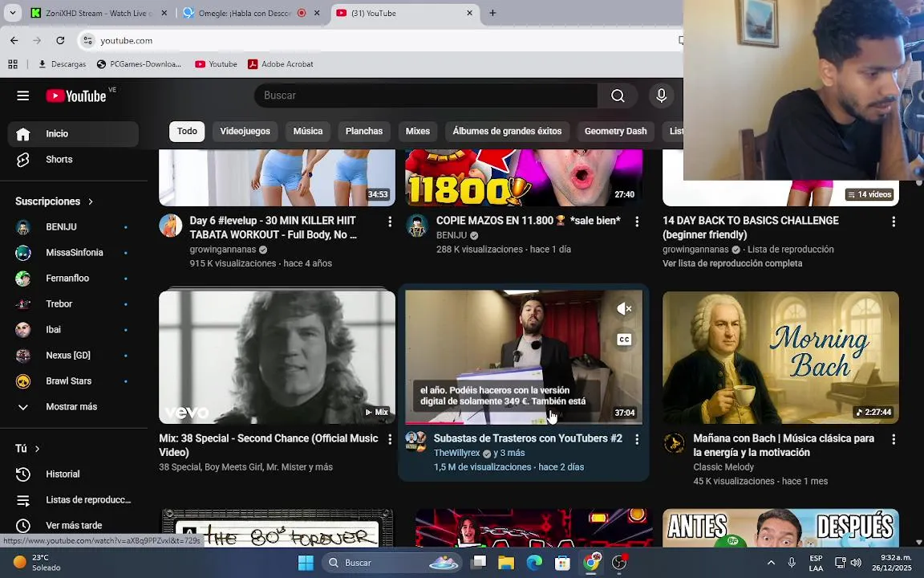Screen dimensions: 924x578
Task: Click Ver lista de reproducción completa
Action: coord(731,263)
